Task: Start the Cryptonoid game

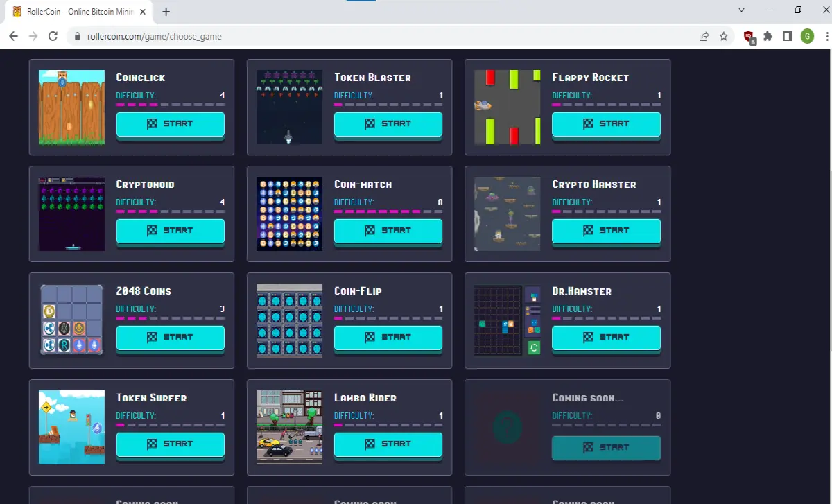Action: click(170, 231)
